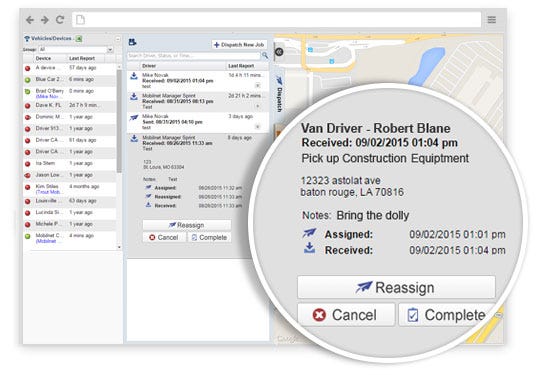Click the received icon on the Mobilnet 08/31/2015 job
Viewport: 540px width, 375px height.
(x=134, y=97)
